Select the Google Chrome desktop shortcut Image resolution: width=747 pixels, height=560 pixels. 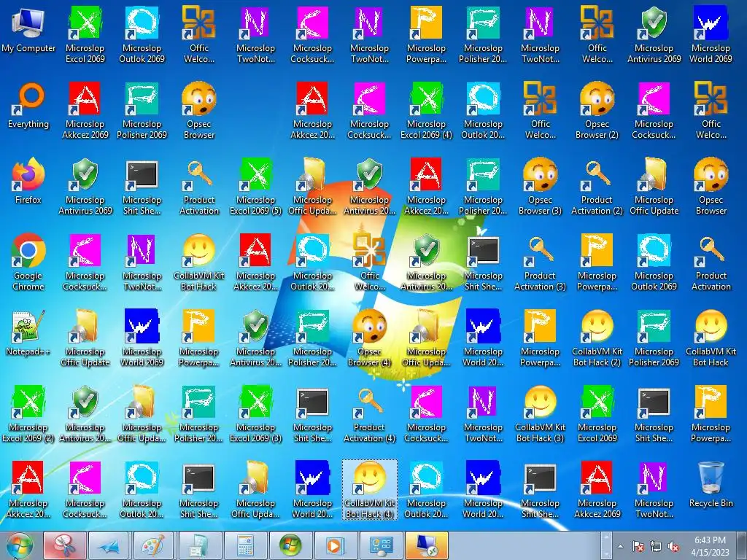28,262
